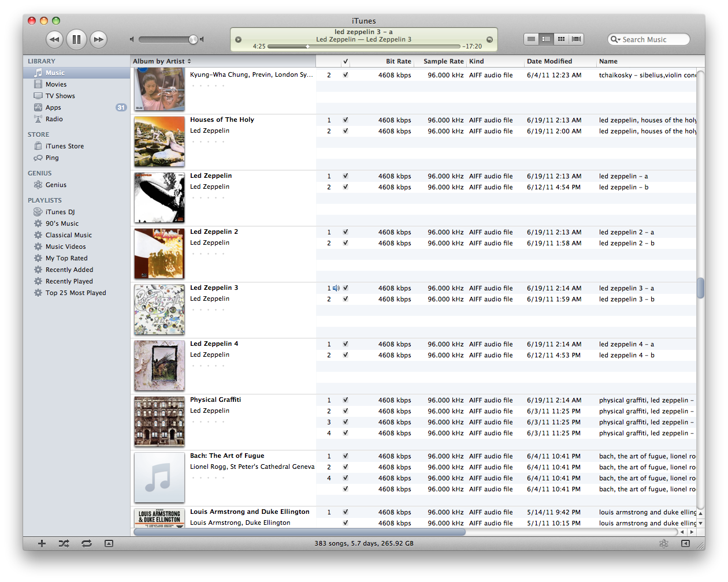The width and height of the screenshot is (728, 582).
Task: Open the iTunes DJ playlist
Action: point(76,212)
